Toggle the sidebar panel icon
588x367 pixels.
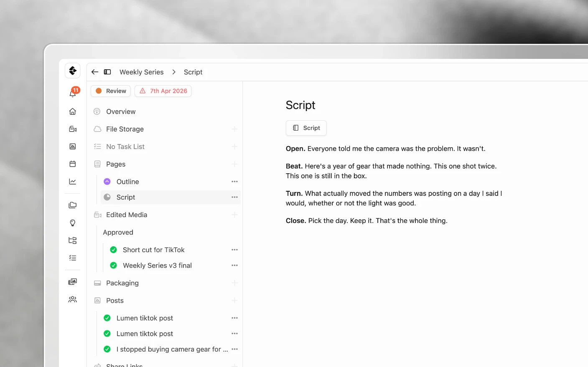107,72
